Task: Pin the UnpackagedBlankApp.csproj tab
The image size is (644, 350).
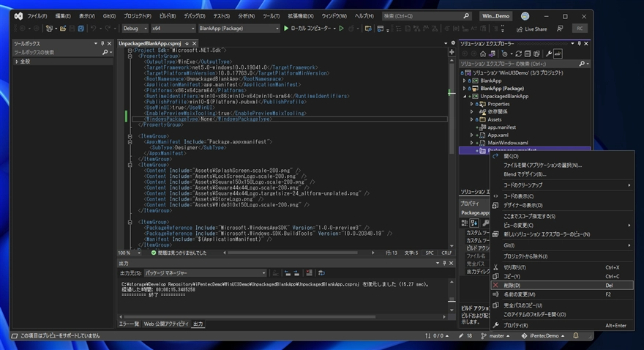Action: click(x=187, y=43)
